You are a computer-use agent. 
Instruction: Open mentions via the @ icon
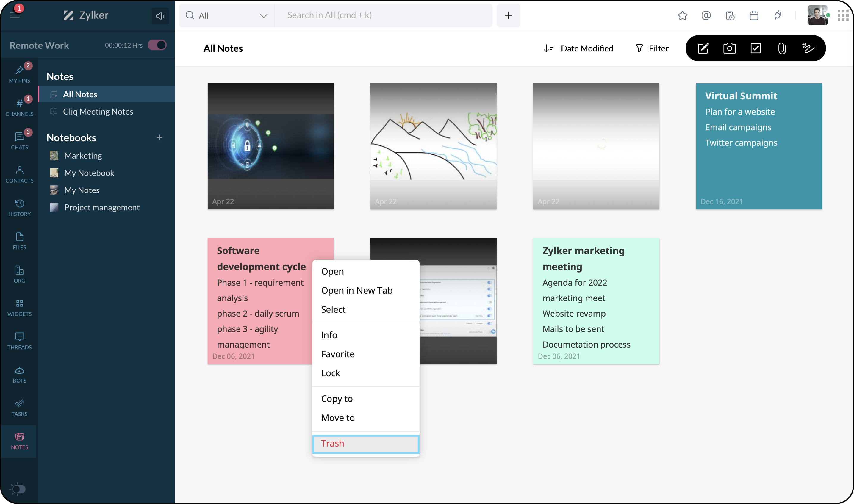point(706,15)
